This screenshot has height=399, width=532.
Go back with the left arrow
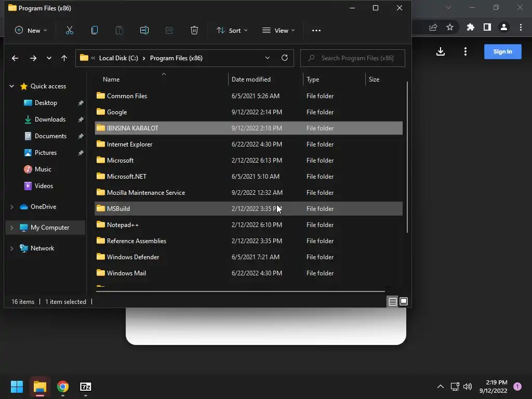click(15, 58)
